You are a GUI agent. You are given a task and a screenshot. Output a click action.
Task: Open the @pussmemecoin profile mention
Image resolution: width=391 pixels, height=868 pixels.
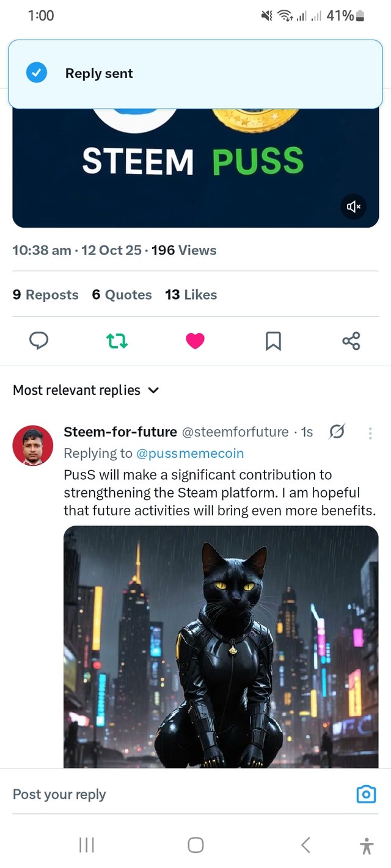(x=190, y=453)
